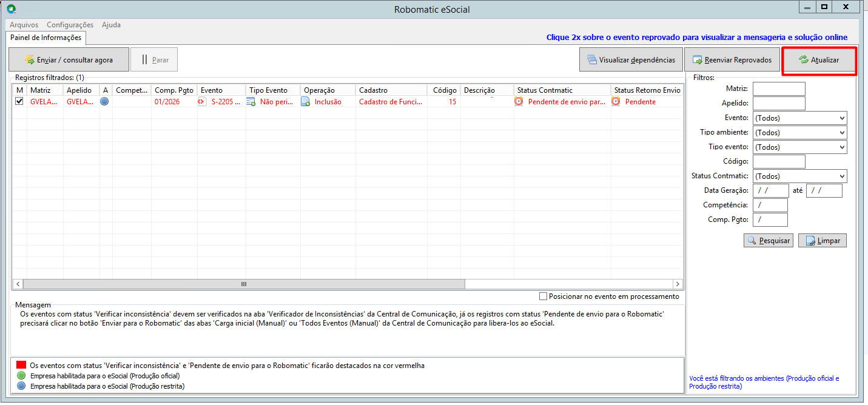Click the Pesquisar button
The height and width of the screenshot is (405, 868).
(769, 241)
